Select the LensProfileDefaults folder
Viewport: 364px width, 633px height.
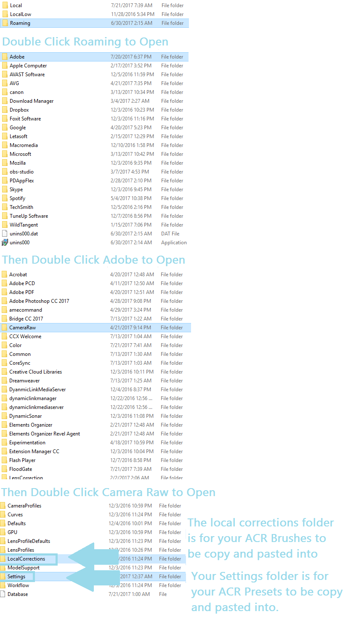[x=29, y=541]
